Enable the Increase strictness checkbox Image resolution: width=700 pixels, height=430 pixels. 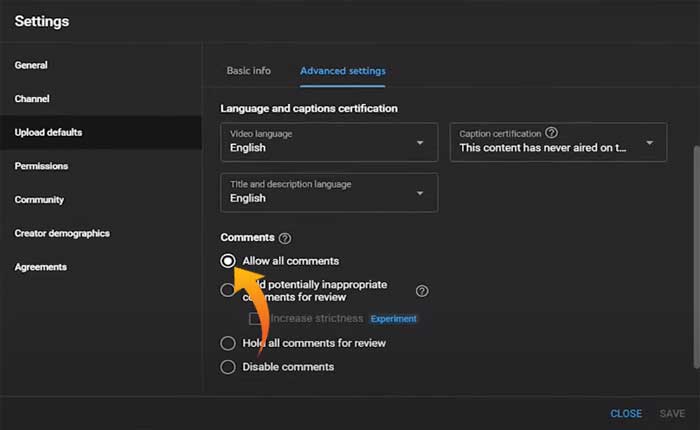pos(256,319)
